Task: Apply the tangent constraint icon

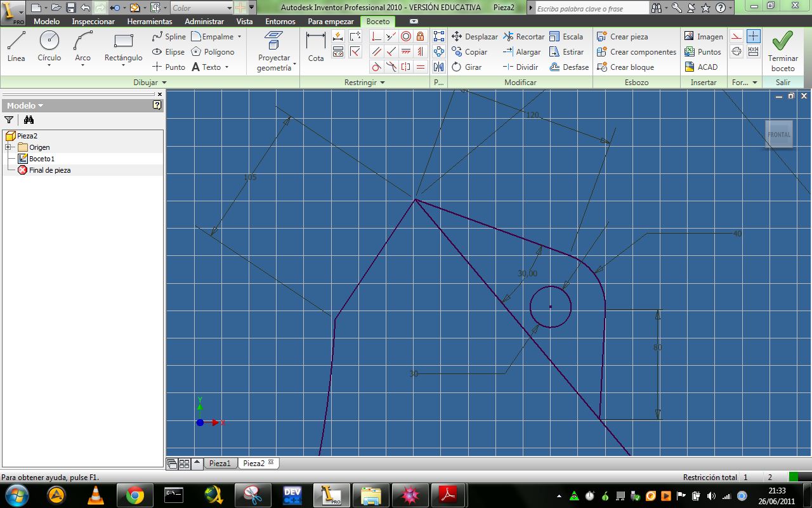Action: [376, 67]
